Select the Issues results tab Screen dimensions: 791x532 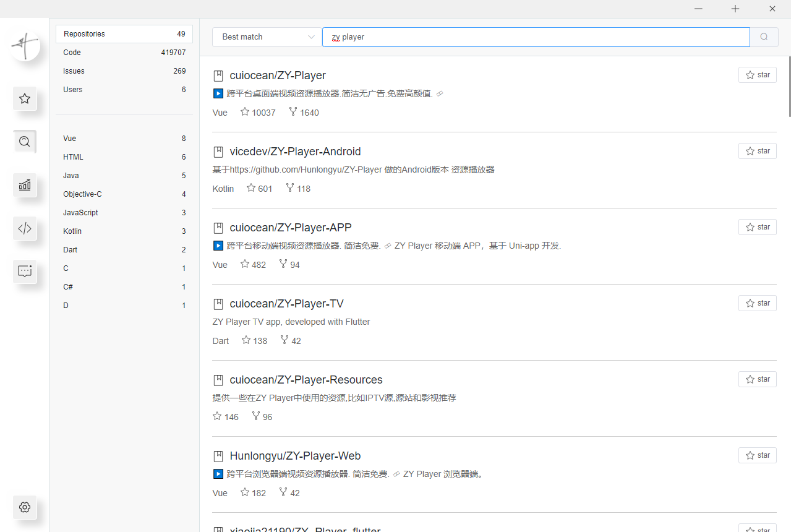pyautogui.click(x=124, y=71)
